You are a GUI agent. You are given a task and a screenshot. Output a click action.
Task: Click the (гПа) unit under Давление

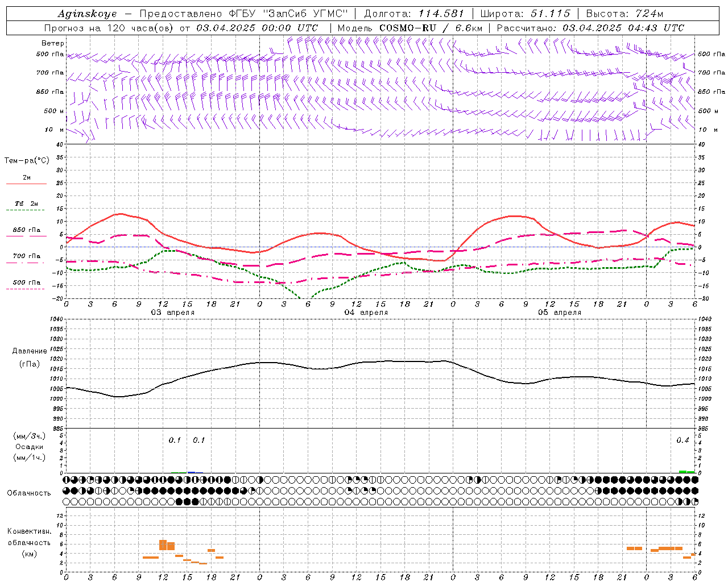click(30, 364)
